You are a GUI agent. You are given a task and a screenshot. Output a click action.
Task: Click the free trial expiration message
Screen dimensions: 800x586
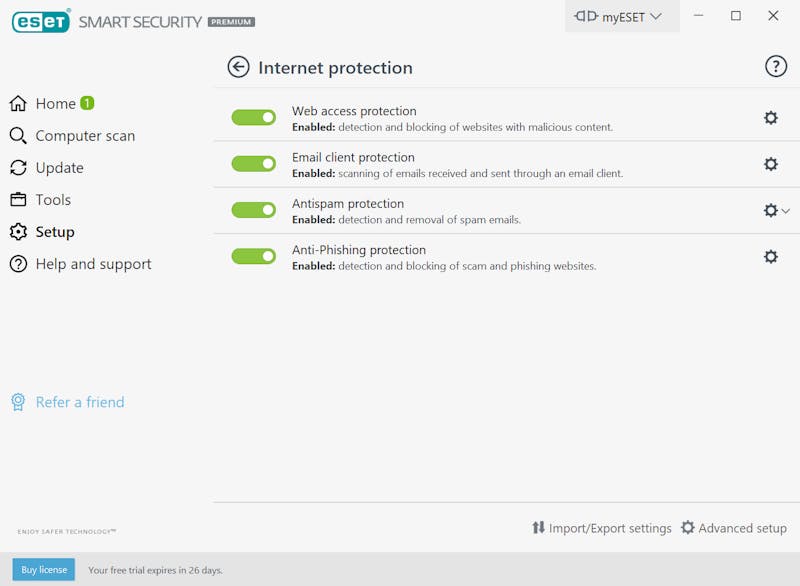point(155,570)
